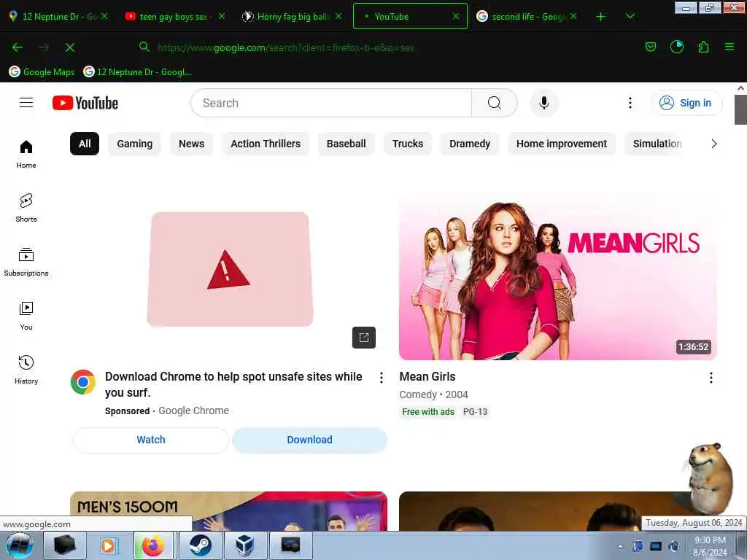Start voice search with the microphone icon

pos(544,103)
